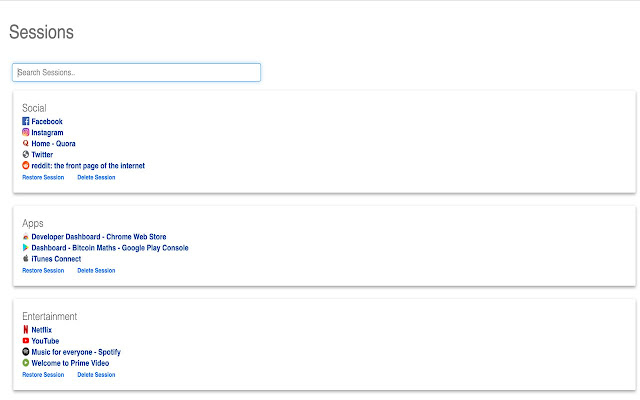Focus the Search Sessions input field
This screenshot has height=400, width=640.
coord(136,72)
